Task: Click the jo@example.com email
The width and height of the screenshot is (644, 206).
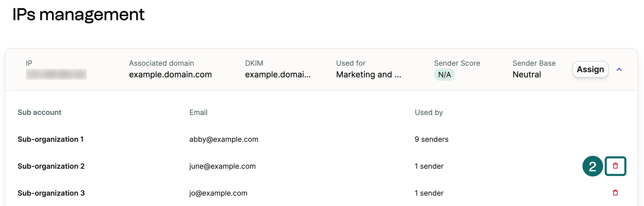Action: (218, 193)
